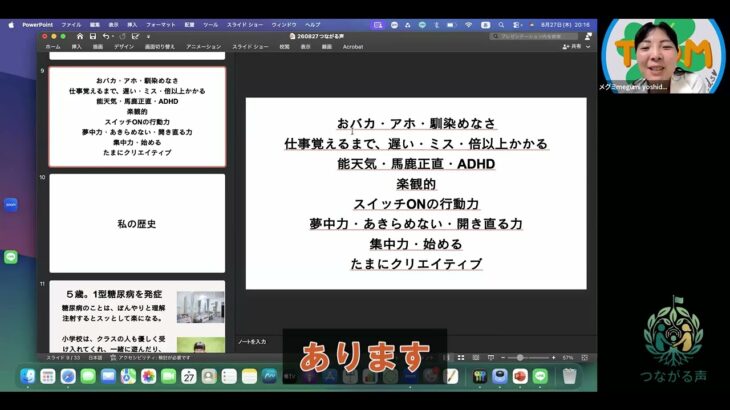
Task: Open the スライド ショー ribbon tab
Action: coord(250,47)
